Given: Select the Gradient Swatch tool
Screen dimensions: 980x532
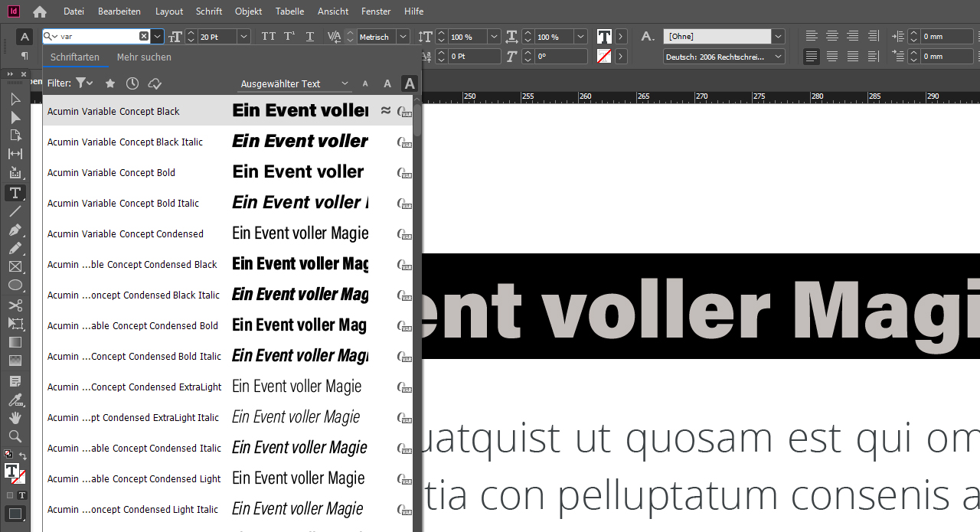Looking at the screenshot, I should (x=15, y=342).
